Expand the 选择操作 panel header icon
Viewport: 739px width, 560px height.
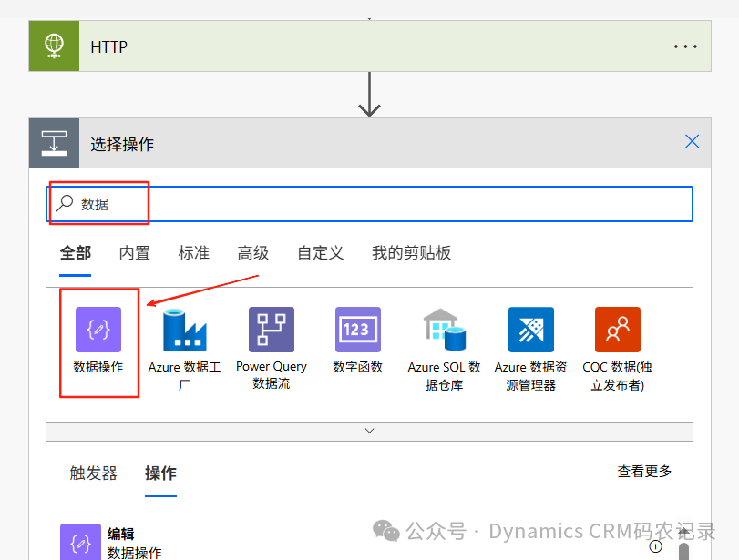coord(53,143)
